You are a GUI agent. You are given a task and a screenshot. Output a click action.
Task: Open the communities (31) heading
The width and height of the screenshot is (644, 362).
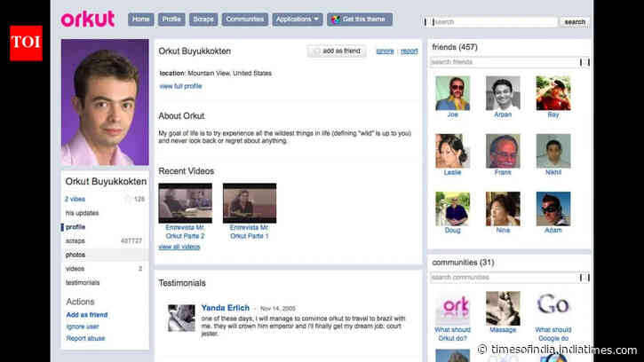pos(463,263)
